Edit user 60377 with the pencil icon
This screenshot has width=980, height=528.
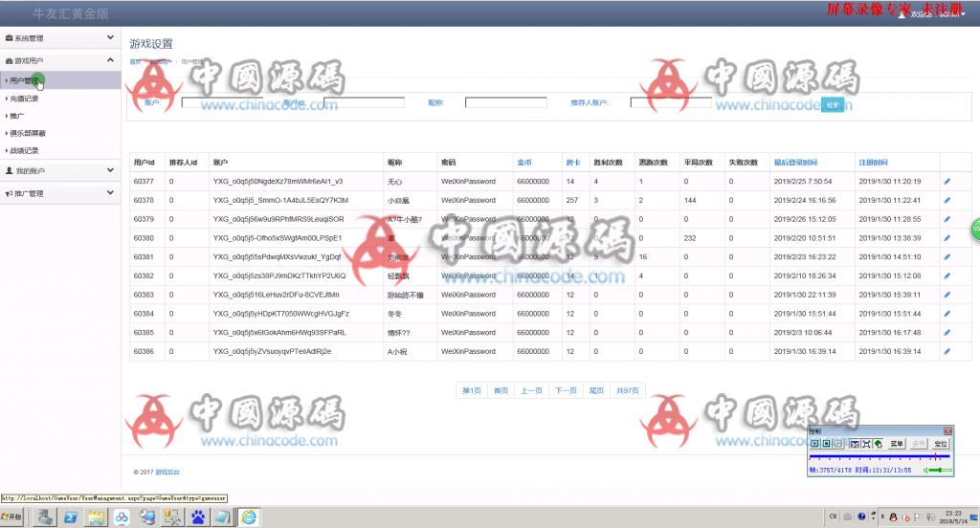947,181
